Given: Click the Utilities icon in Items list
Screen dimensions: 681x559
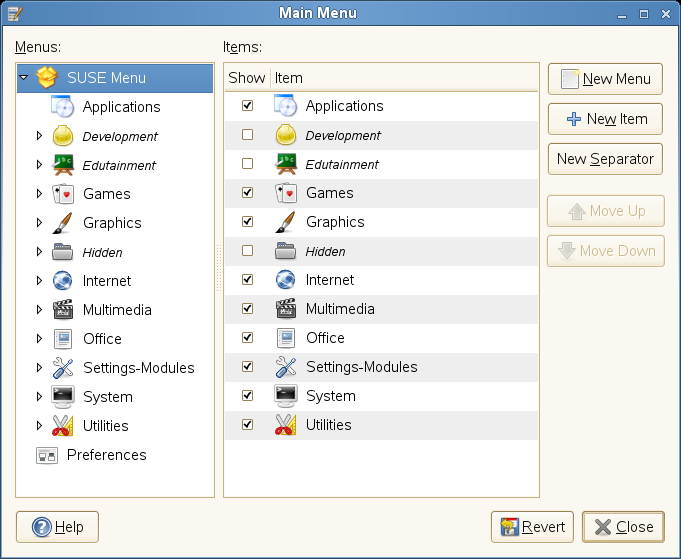Looking at the screenshot, I should pos(285,425).
